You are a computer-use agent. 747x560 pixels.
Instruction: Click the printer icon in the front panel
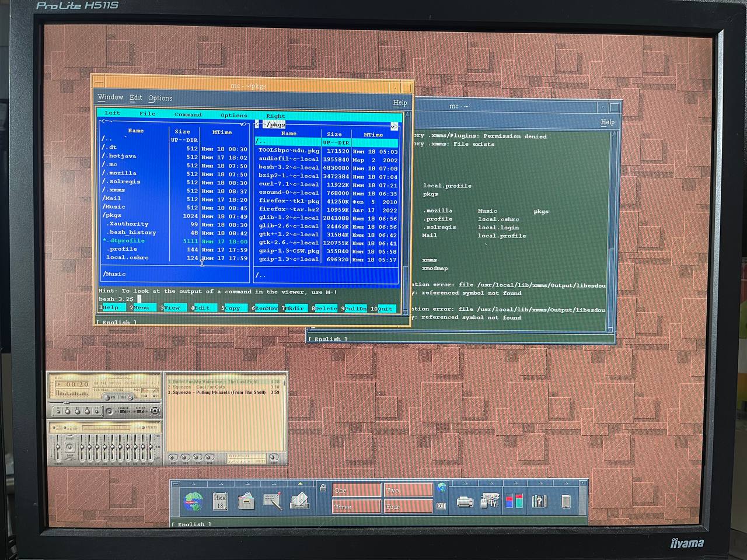[x=465, y=502]
